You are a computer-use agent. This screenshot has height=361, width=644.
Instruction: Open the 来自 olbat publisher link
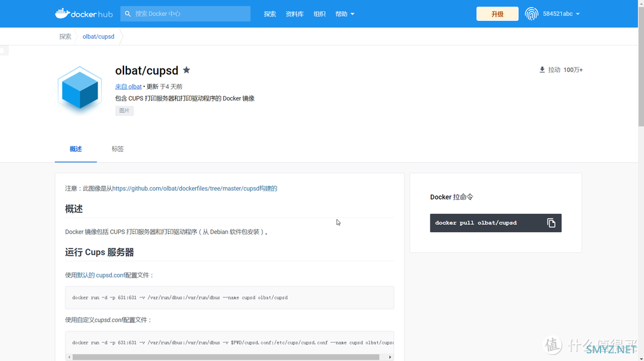128,86
